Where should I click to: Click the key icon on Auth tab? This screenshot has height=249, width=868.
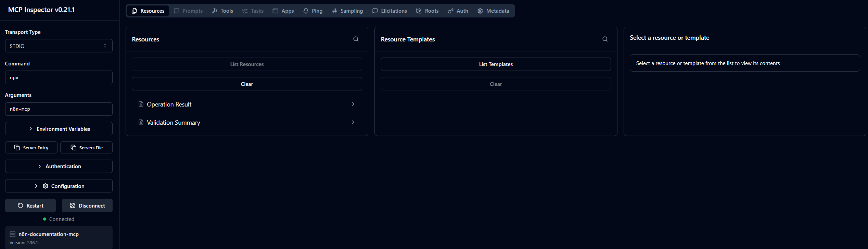tap(450, 11)
